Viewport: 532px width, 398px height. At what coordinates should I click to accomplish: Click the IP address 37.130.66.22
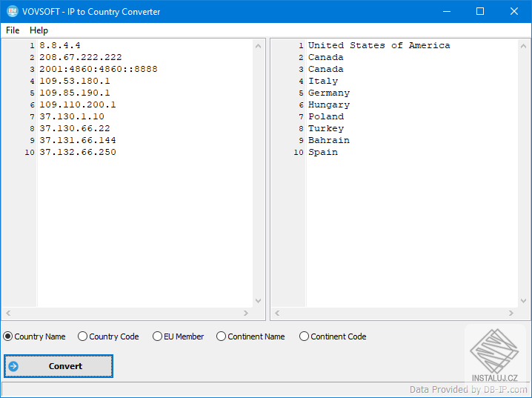pos(75,128)
